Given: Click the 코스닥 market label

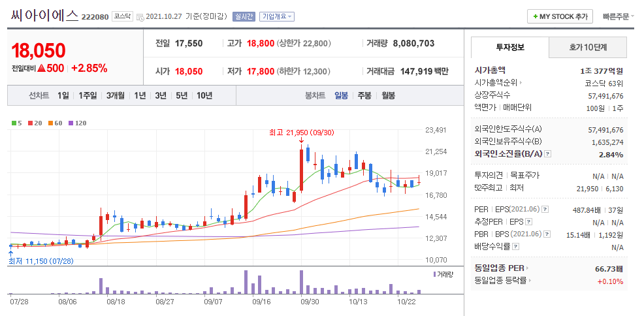Looking at the screenshot, I should point(122,16).
